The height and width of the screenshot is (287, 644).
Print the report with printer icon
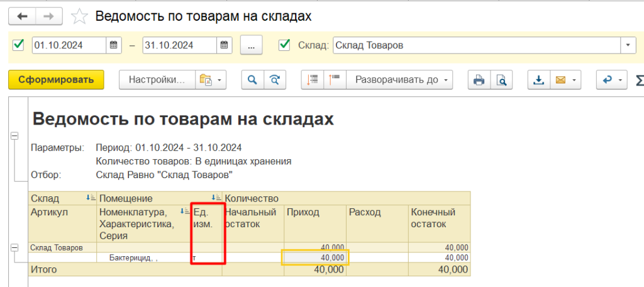tap(479, 79)
